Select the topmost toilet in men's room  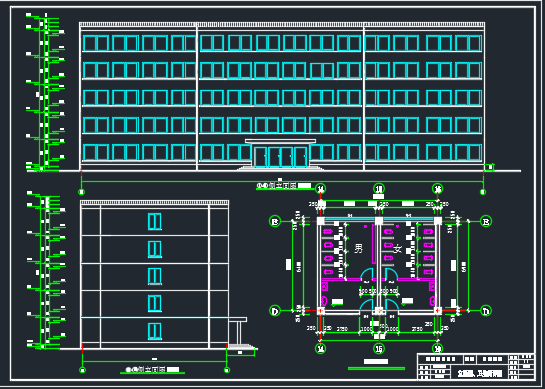pyautogui.click(x=328, y=232)
